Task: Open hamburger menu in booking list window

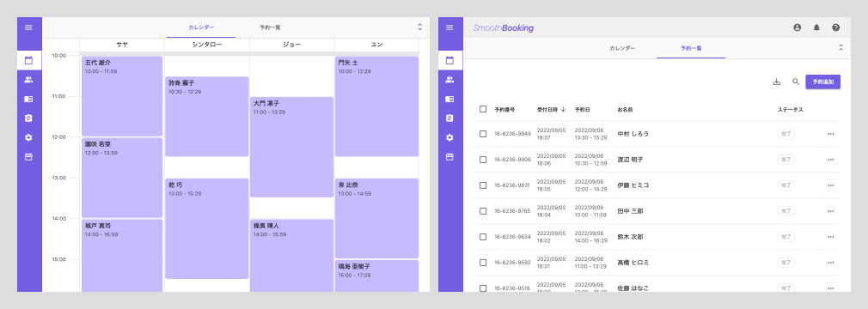Action: [x=449, y=27]
